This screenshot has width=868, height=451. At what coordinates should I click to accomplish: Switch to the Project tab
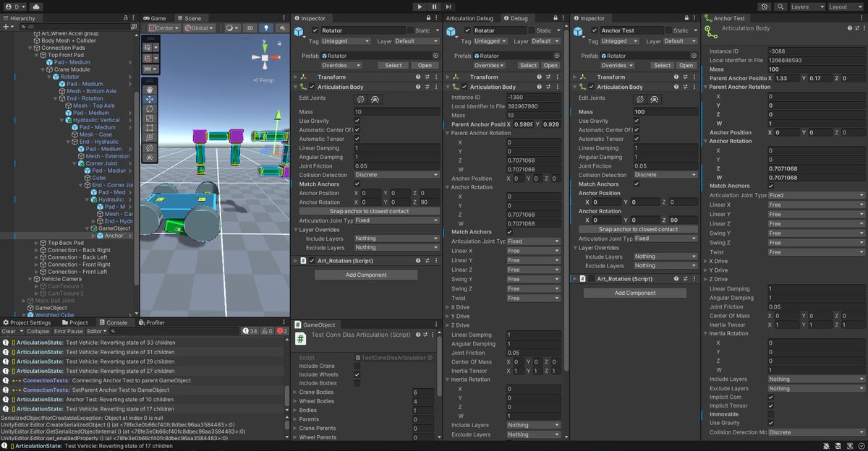75,322
